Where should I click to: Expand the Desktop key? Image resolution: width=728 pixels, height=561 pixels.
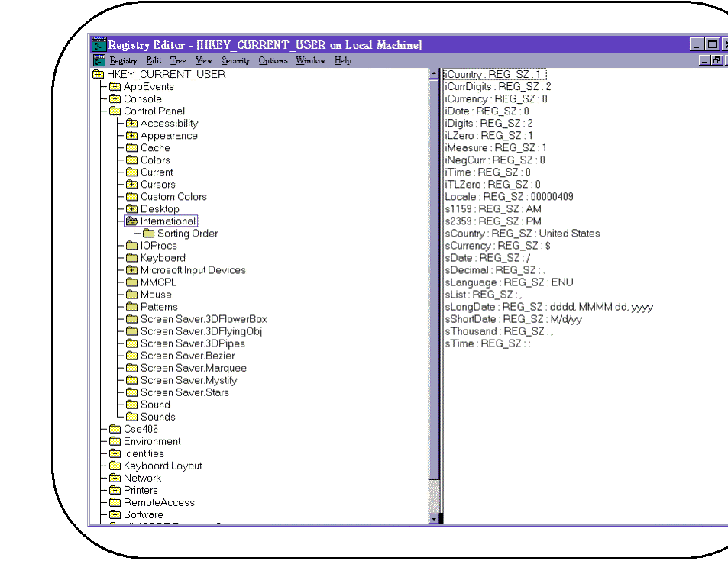click(x=131, y=209)
